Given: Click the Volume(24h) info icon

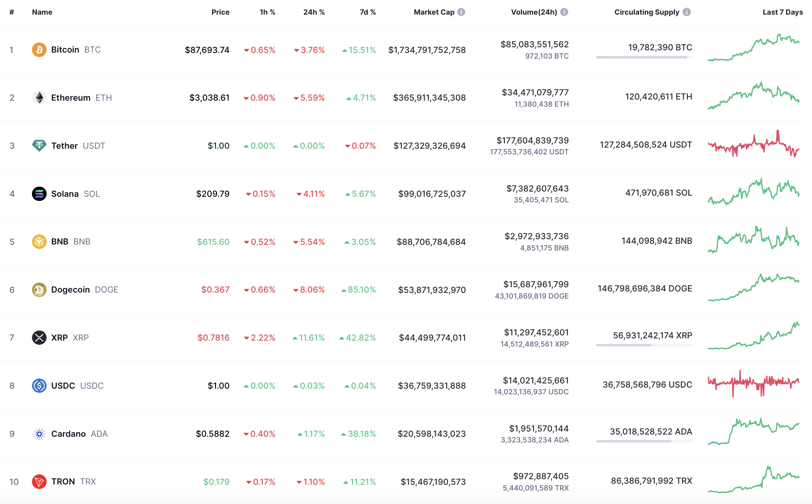Looking at the screenshot, I should click(x=564, y=12).
